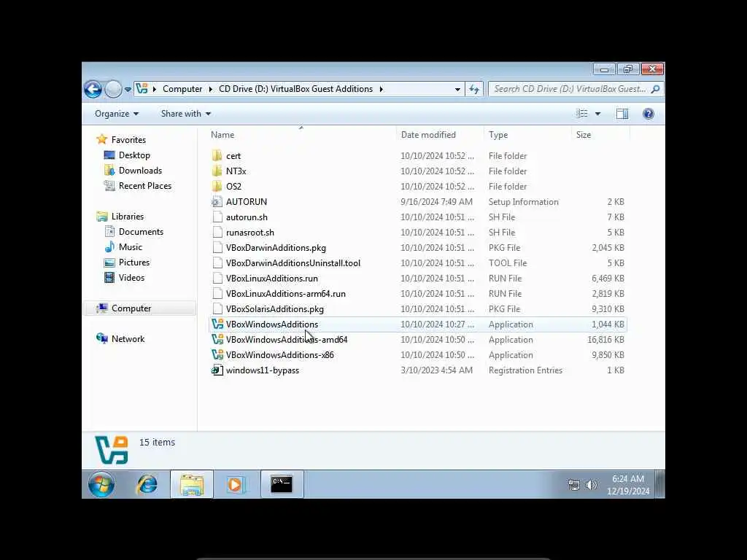Open the Share with menu
This screenshot has width=747, height=560.
point(186,114)
